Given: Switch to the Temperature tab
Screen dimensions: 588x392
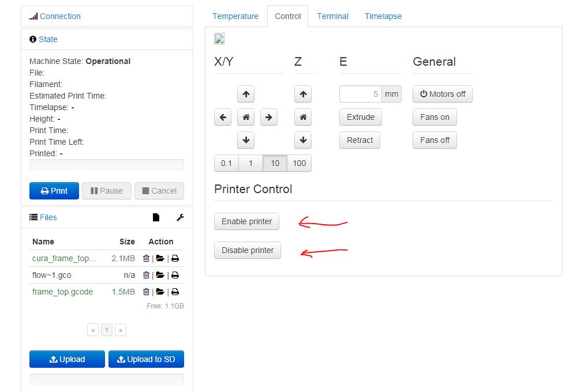Looking at the screenshot, I should tap(235, 16).
